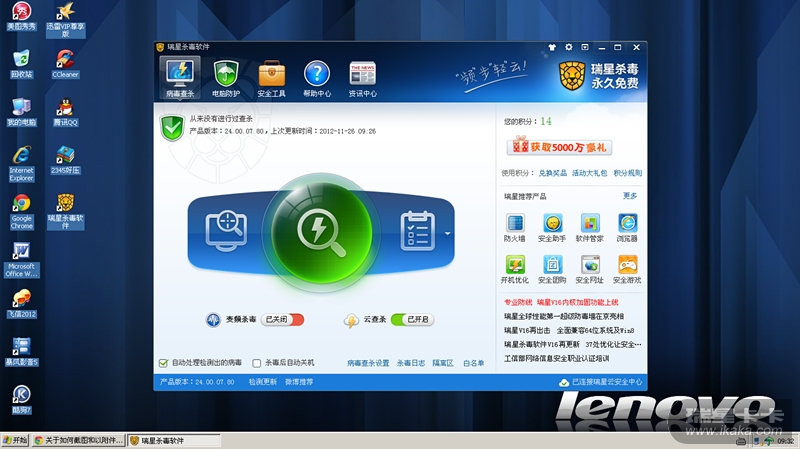
Task: Open the 回收站 recycle bin icon
Action: pos(21,64)
